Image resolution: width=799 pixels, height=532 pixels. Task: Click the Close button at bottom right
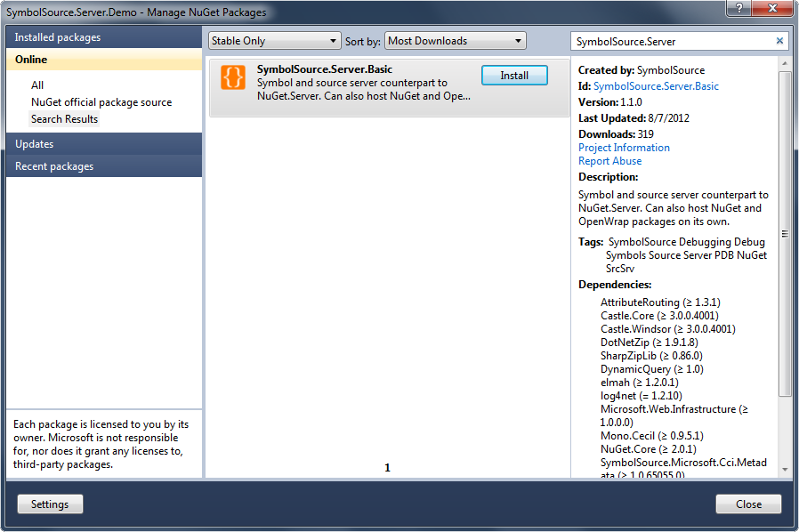click(x=748, y=504)
